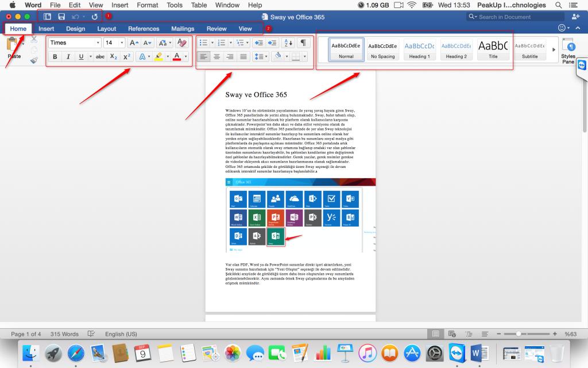The height and width of the screenshot is (368, 588).
Task: Switch to the References ribbon tab
Action: click(144, 29)
